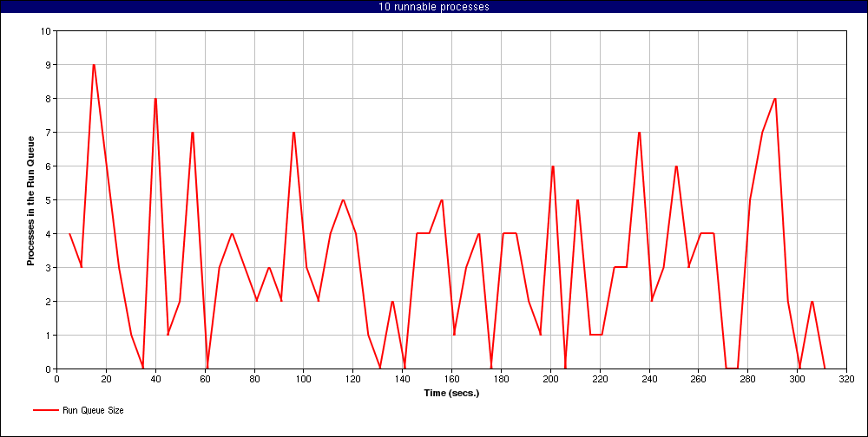868x437 pixels.
Task: Click the value 7 peak near 236 seconds
Action: (640, 132)
